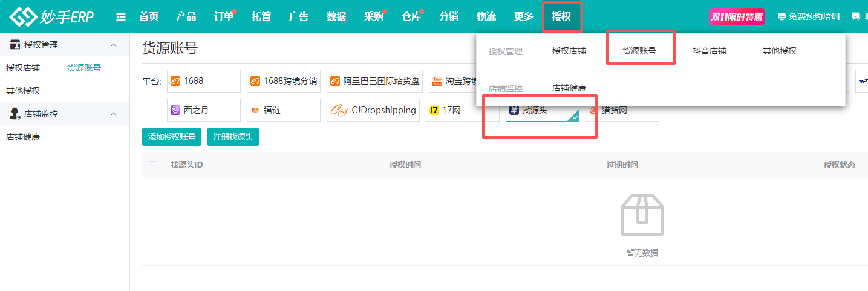Click the 阿里巴巴国际站货盘 orange icon

point(335,81)
